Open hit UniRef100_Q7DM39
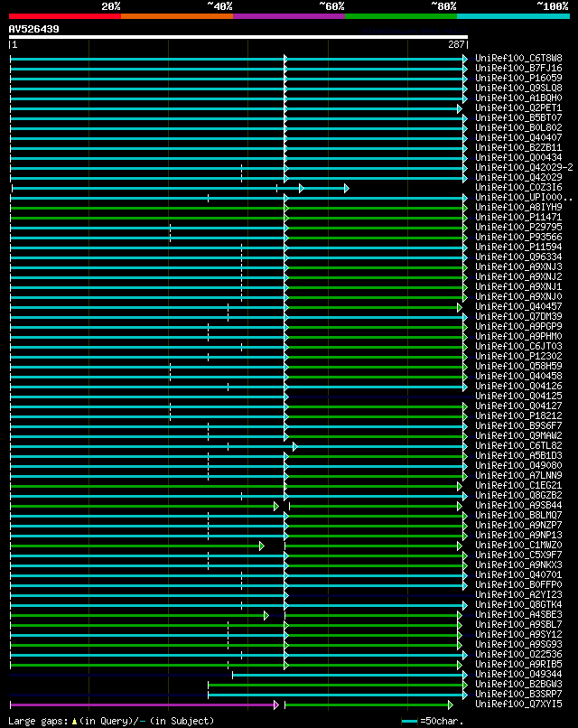Image resolution: width=578 pixels, height=728 pixels. tap(518, 317)
